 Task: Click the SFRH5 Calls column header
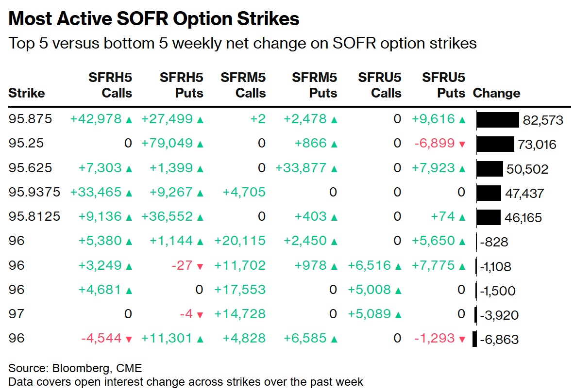tap(110, 85)
